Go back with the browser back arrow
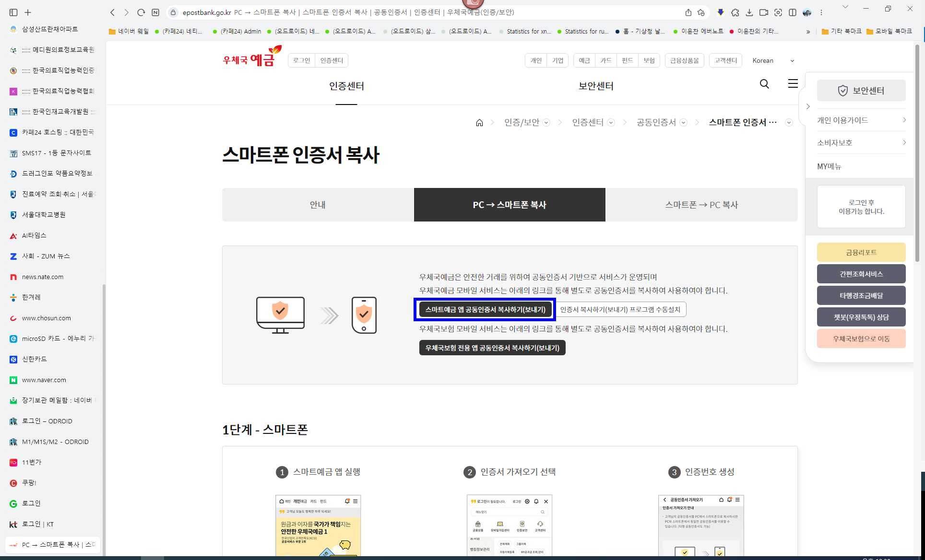 point(112,12)
